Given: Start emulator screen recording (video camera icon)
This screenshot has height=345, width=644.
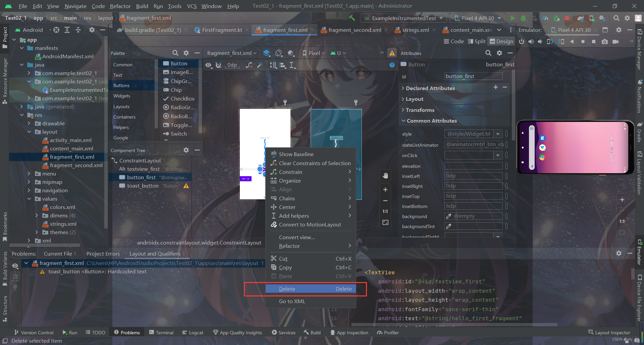Looking at the screenshot, I should point(615,42).
